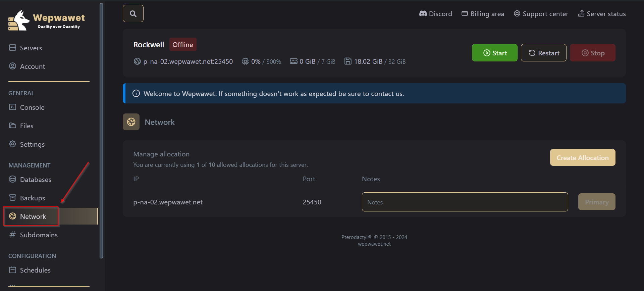Click the stop icon on Stop button
644x291 pixels.
tap(585, 53)
